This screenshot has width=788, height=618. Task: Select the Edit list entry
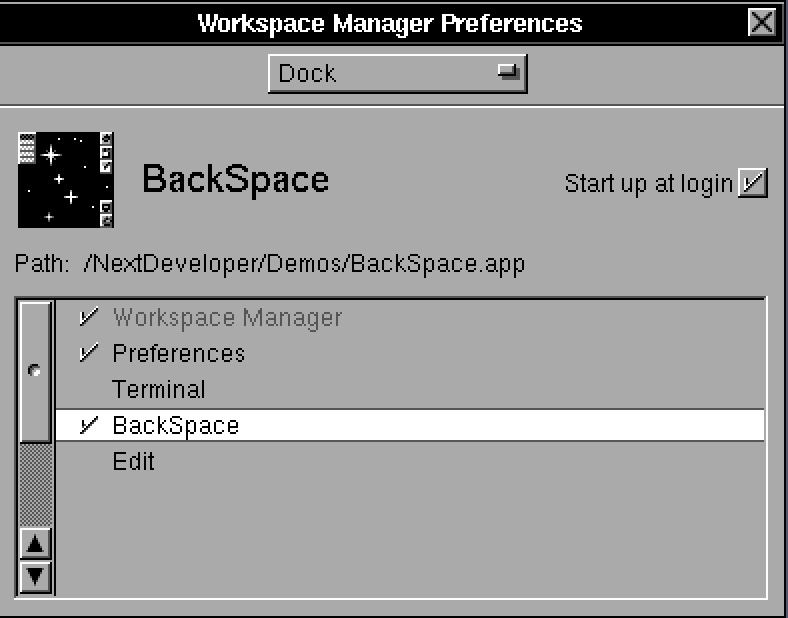coord(133,462)
